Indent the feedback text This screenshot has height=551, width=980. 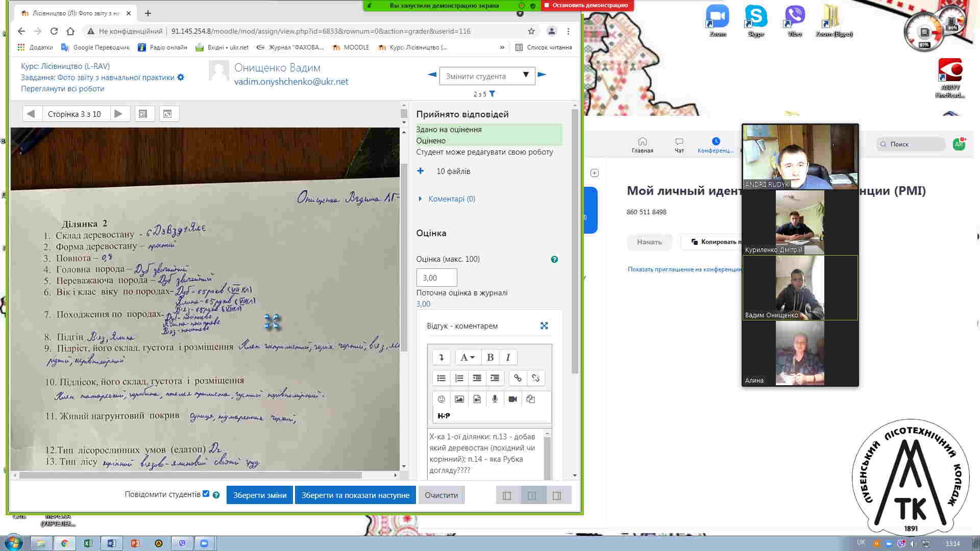coord(495,378)
